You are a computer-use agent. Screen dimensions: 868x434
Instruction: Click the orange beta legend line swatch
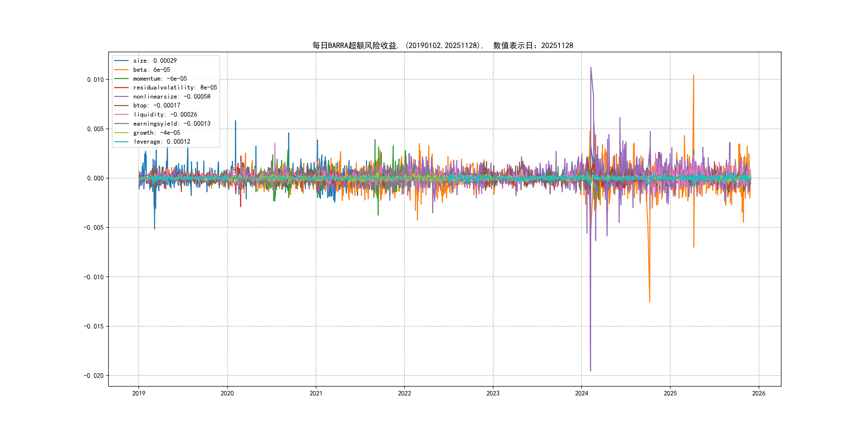click(121, 70)
